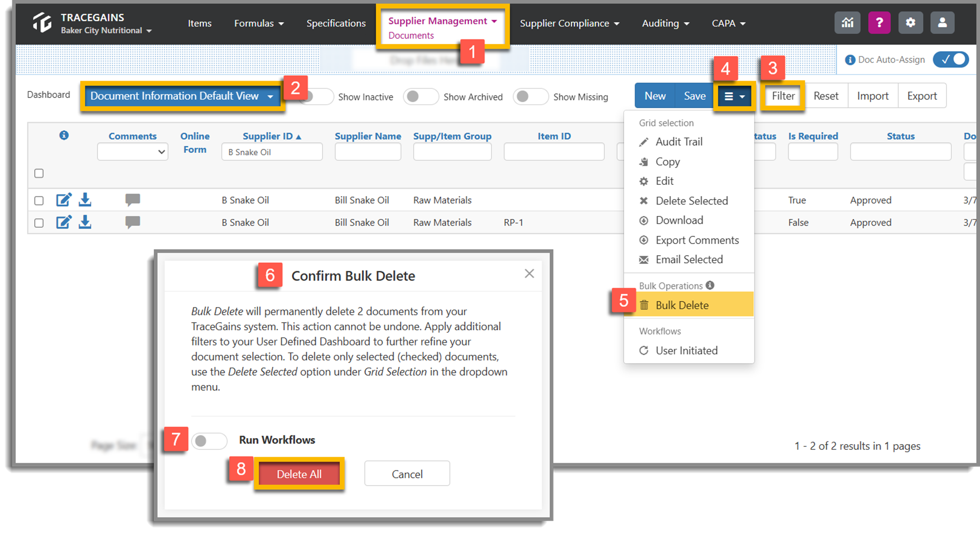Turn on the Run Workflows toggle
This screenshot has height=533, width=980.
point(209,441)
